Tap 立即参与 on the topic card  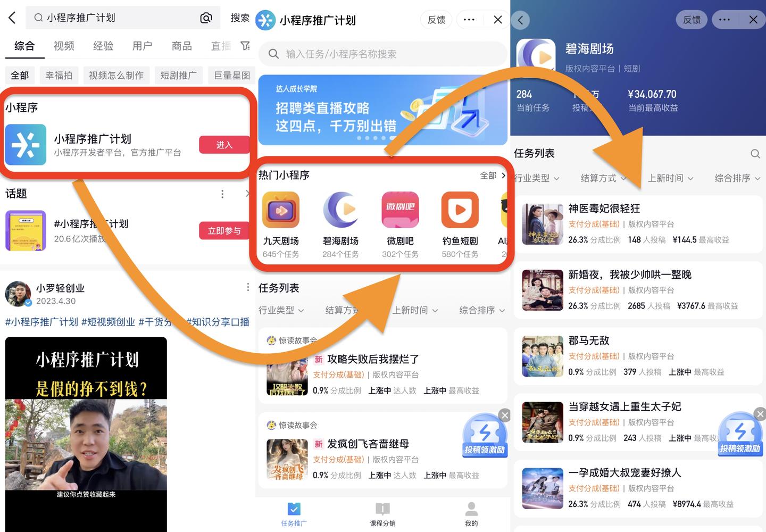click(x=224, y=230)
